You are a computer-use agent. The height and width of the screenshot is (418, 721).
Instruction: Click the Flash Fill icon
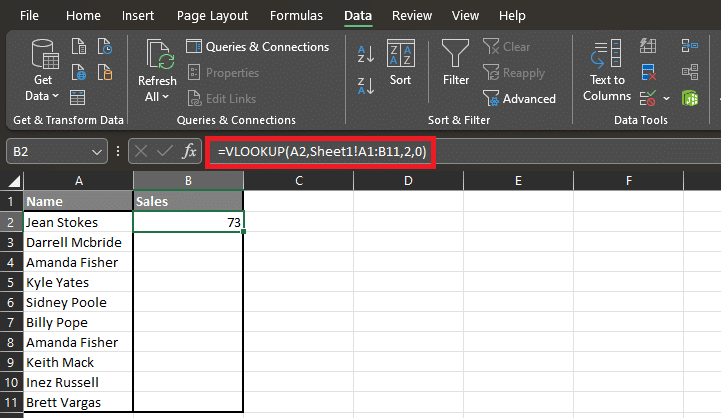(x=648, y=46)
